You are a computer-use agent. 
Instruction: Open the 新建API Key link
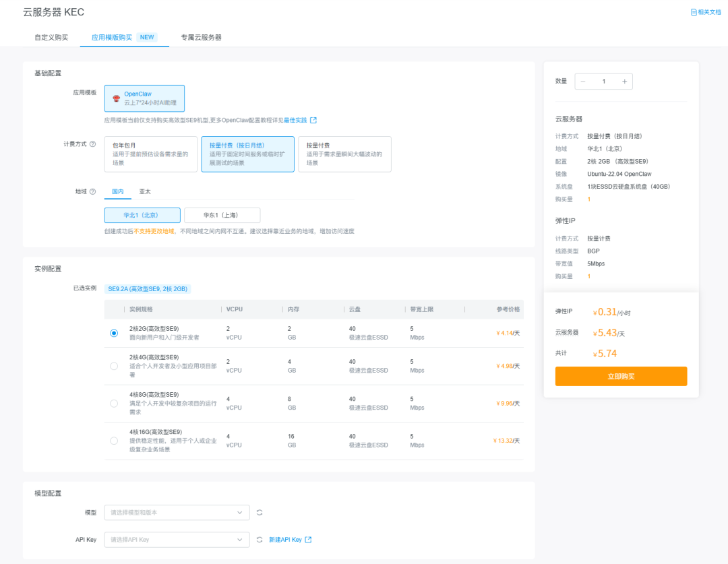(x=285, y=540)
